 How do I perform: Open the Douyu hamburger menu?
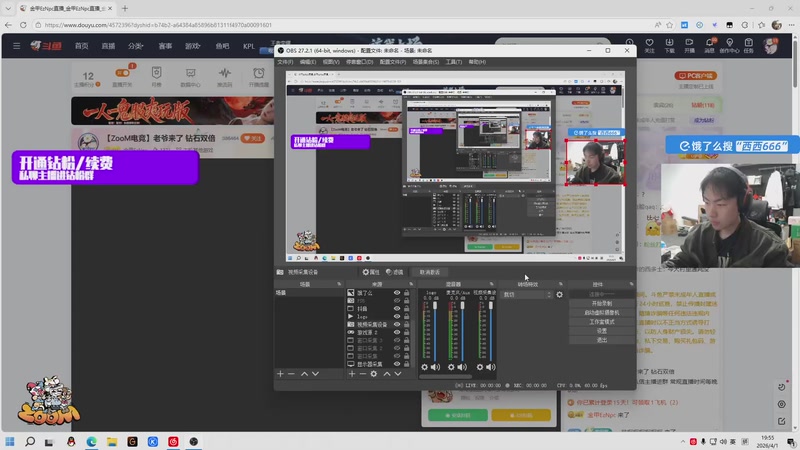(16, 46)
